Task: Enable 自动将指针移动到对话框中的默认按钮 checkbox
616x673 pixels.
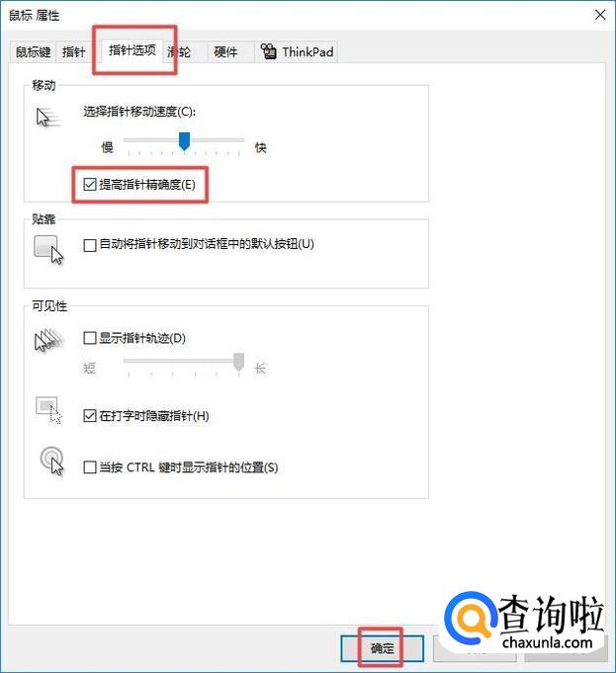Action: click(90, 245)
